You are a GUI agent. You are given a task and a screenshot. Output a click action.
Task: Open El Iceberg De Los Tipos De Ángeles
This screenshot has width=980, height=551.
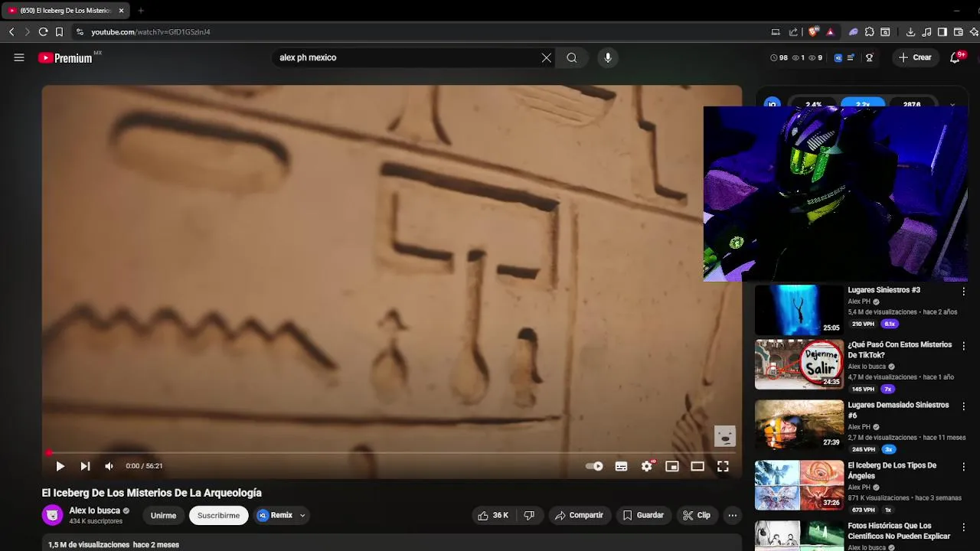(892, 471)
